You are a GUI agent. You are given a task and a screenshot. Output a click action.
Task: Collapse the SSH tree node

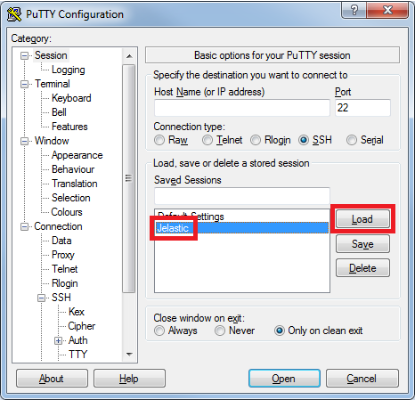point(41,298)
